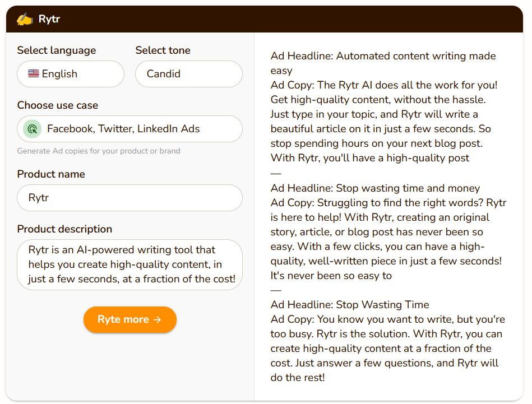Click the first ad copy paragraph about Rytr AI

384,122
